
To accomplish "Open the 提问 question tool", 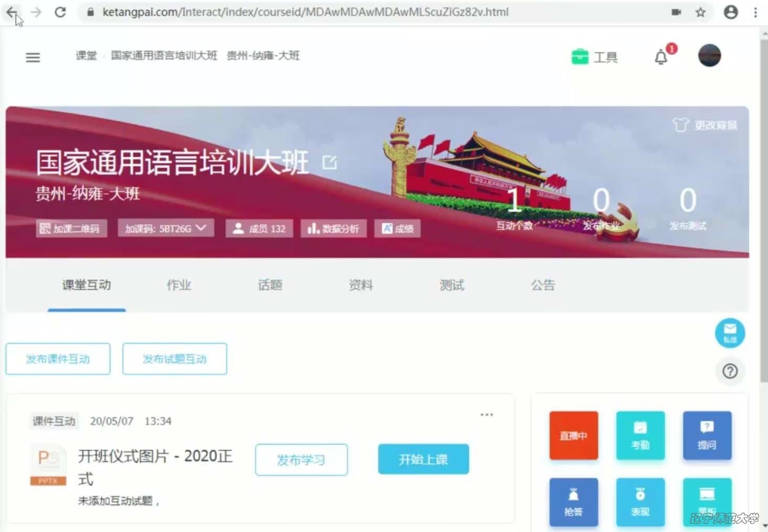I will [707, 436].
